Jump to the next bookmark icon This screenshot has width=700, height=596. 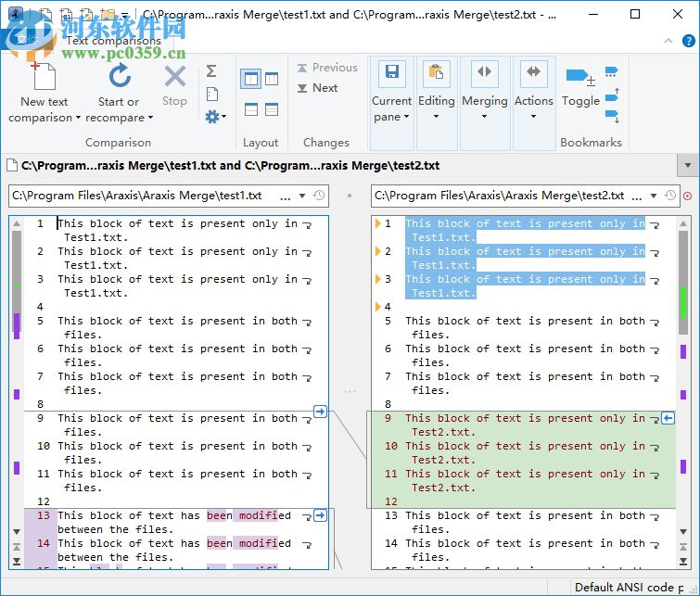[x=612, y=115]
